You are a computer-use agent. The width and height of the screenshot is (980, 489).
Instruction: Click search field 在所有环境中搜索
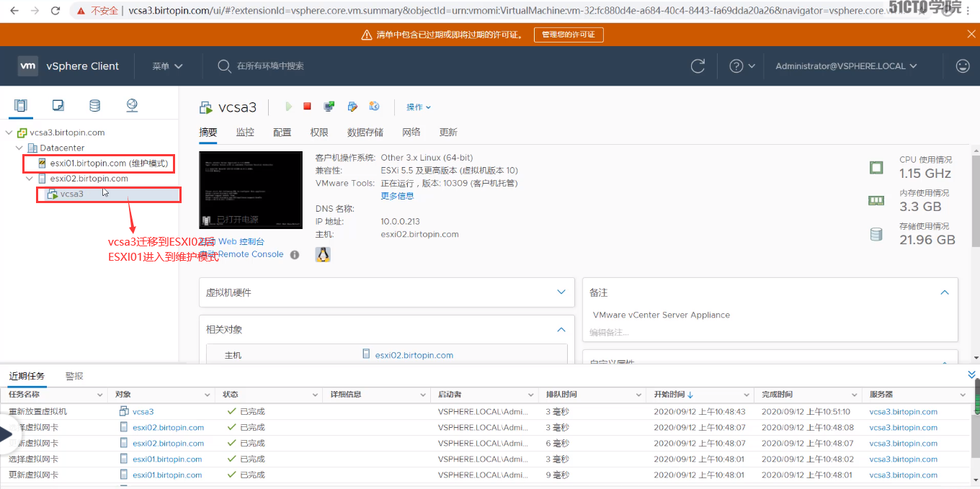(270, 66)
